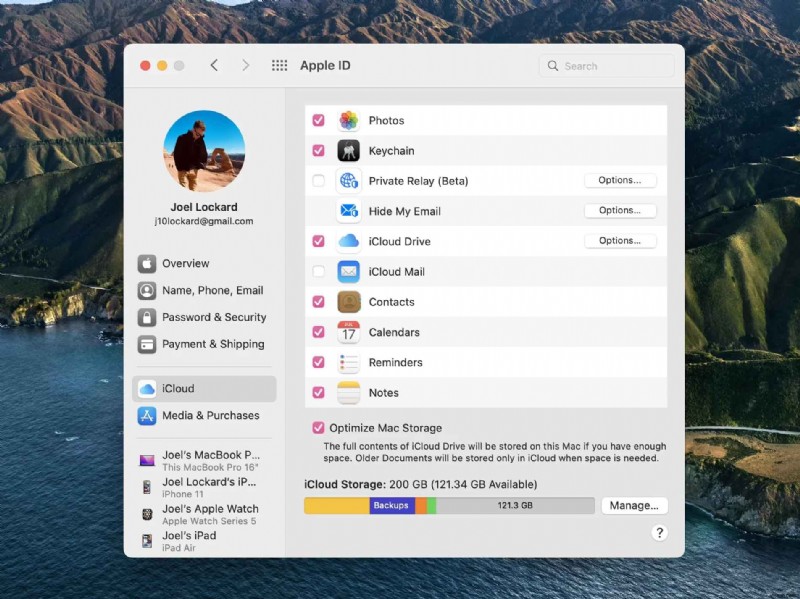Click the Manage storage button
Image resolution: width=800 pixels, height=599 pixels.
634,505
